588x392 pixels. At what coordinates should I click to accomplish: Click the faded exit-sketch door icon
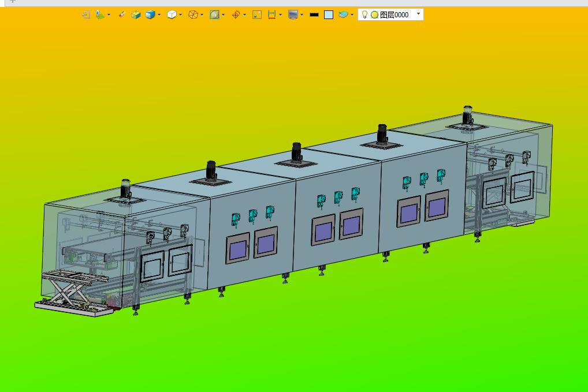[x=86, y=14]
